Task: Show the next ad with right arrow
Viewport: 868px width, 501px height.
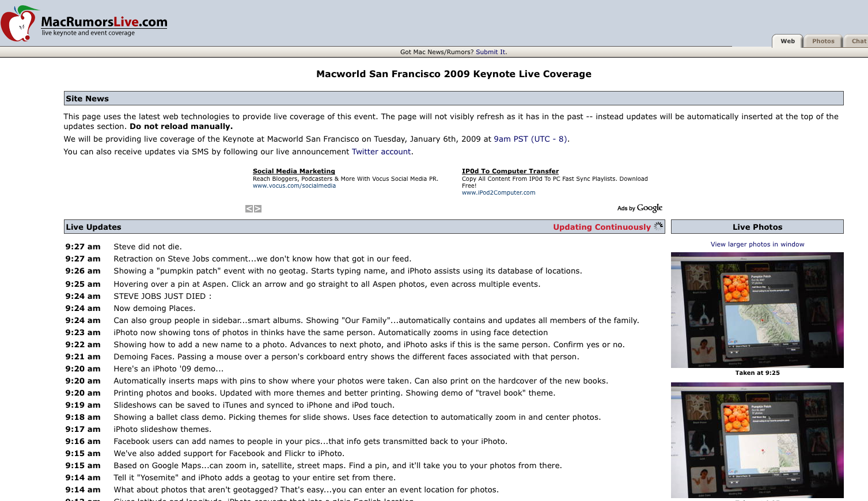Action: click(x=257, y=209)
